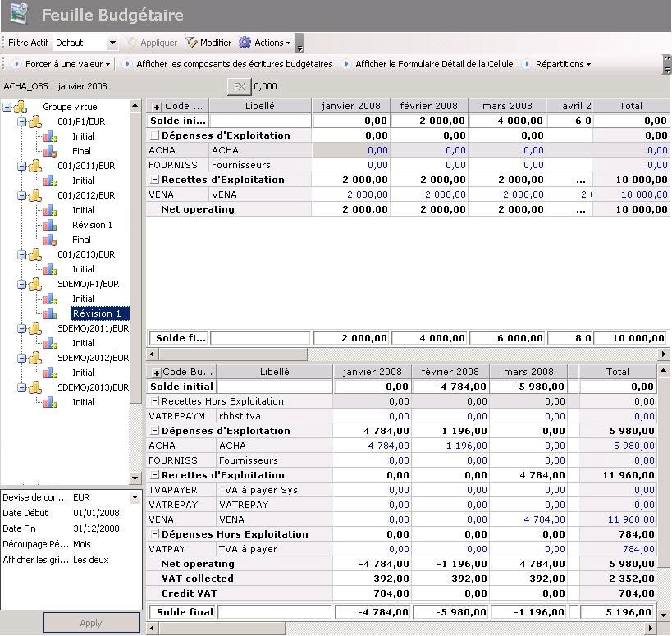The image size is (672, 636).
Task: Click Afficher les composants des écritures budgétaires
Action: click(x=234, y=64)
